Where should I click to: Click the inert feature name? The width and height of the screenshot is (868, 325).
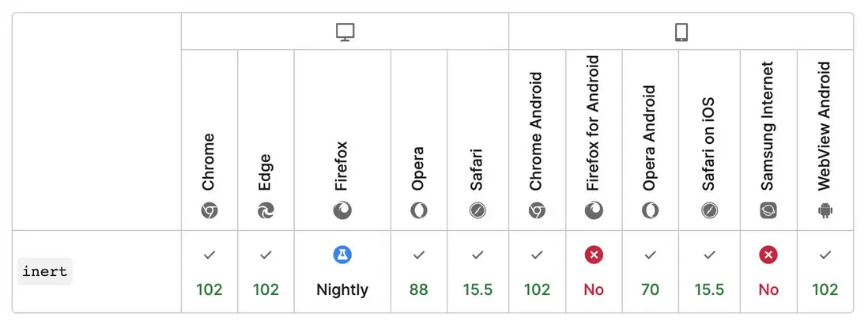(45, 271)
